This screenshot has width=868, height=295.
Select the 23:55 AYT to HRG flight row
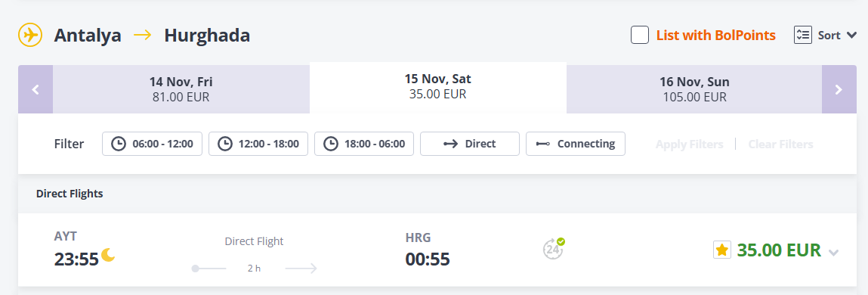(437, 250)
